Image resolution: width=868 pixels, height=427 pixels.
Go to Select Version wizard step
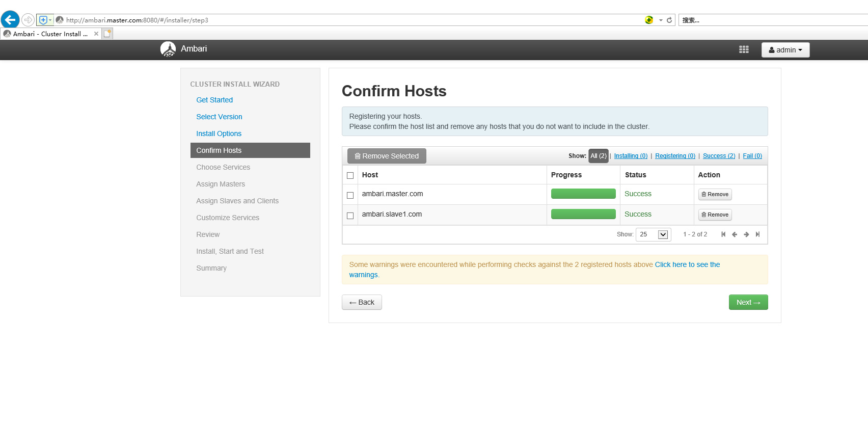point(219,117)
